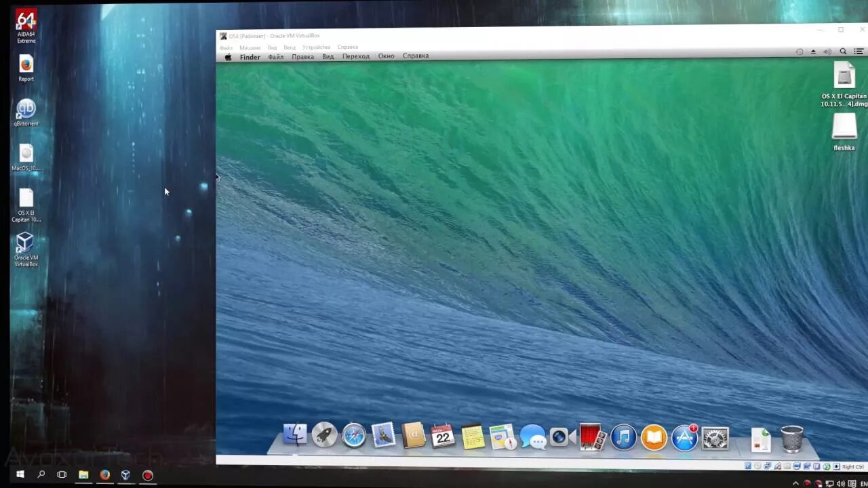Launch Launchpad rocket icon in dock
Image resolution: width=868 pixels, height=488 pixels.
324,436
